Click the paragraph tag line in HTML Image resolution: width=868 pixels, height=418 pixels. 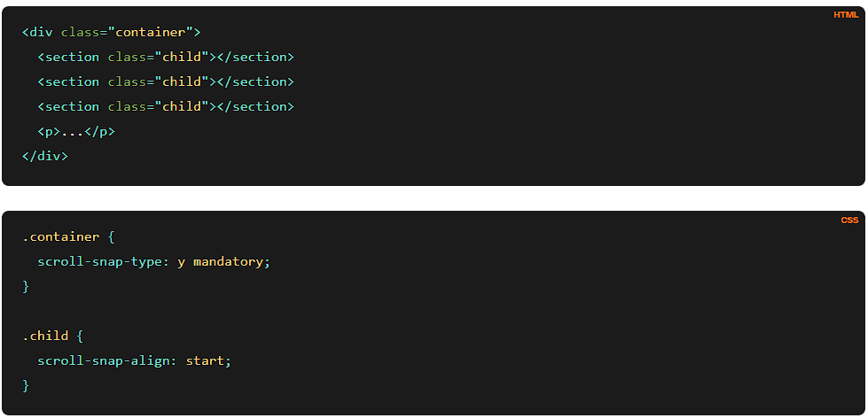pyautogui.click(x=76, y=131)
